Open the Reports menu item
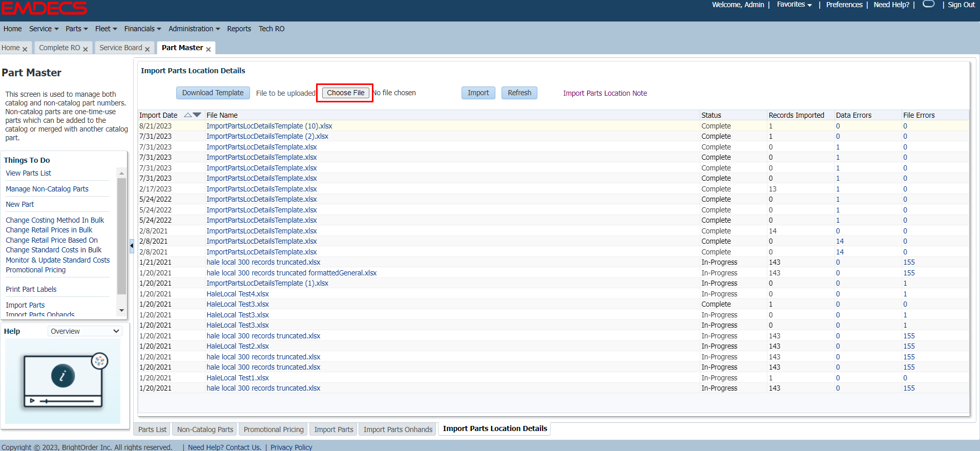This screenshot has width=980, height=451. point(239,29)
